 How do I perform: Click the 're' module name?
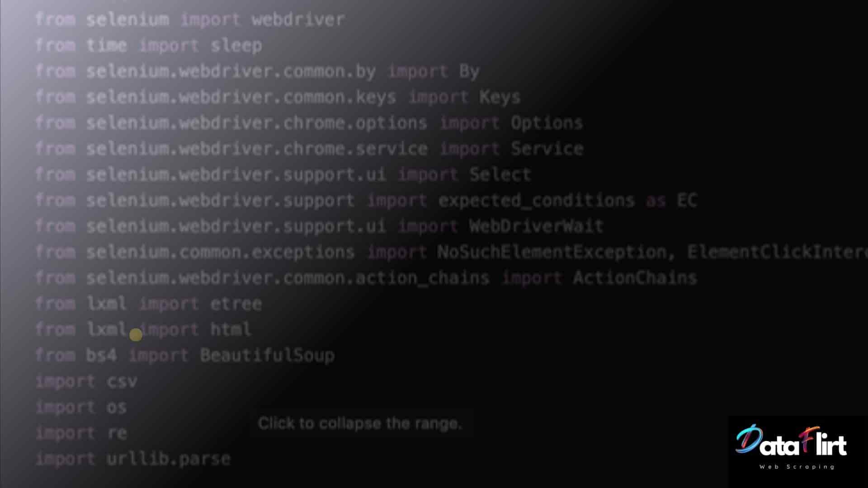tap(117, 433)
